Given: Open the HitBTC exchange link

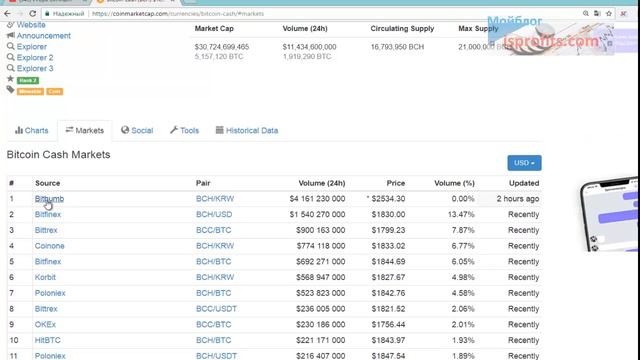Looking at the screenshot, I should 47,340.
